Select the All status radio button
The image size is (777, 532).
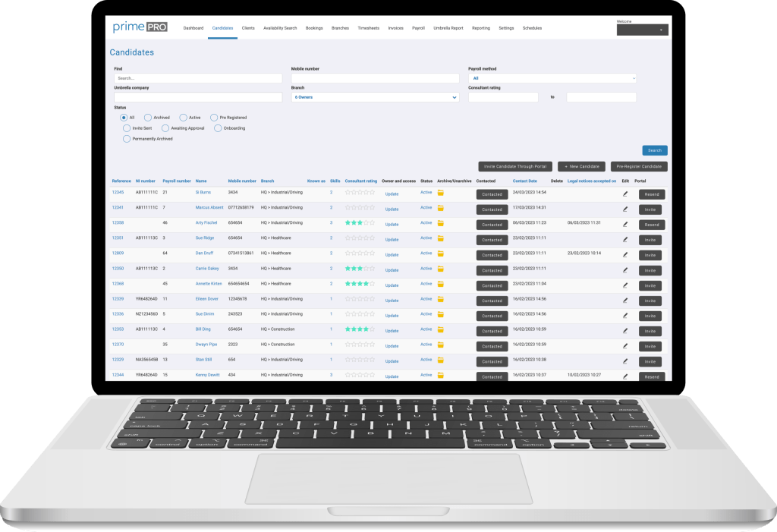124,118
